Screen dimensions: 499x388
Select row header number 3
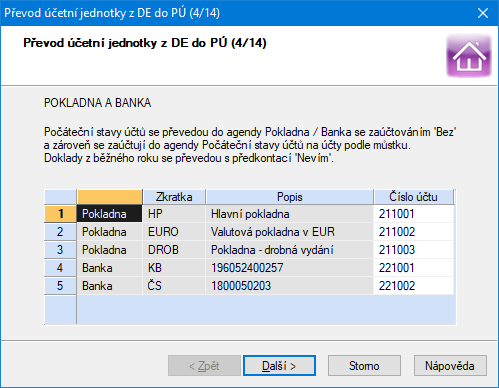pyautogui.click(x=60, y=250)
